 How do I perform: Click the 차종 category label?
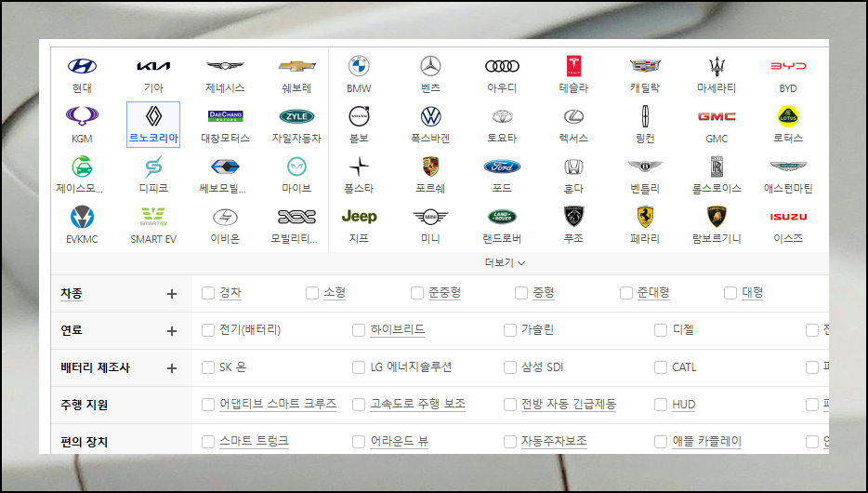(72, 293)
